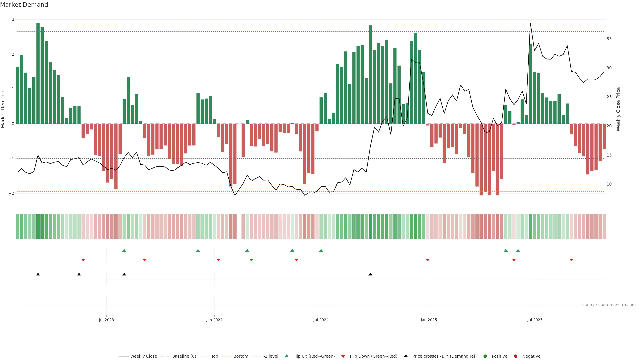Toggle the Top dotted line legend item
Viewport: 644px width, 362px height.
click(214, 356)
